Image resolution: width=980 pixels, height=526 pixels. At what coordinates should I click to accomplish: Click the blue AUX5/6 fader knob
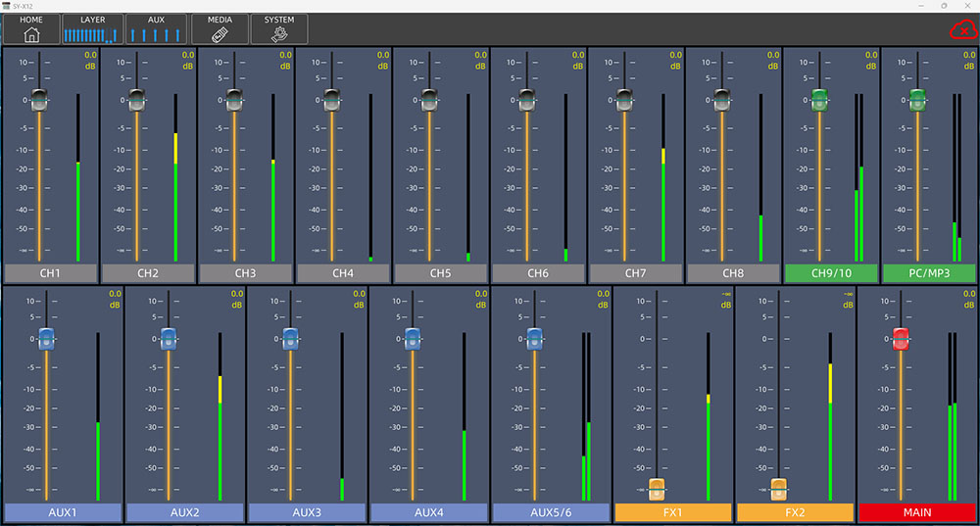(534, 339)
